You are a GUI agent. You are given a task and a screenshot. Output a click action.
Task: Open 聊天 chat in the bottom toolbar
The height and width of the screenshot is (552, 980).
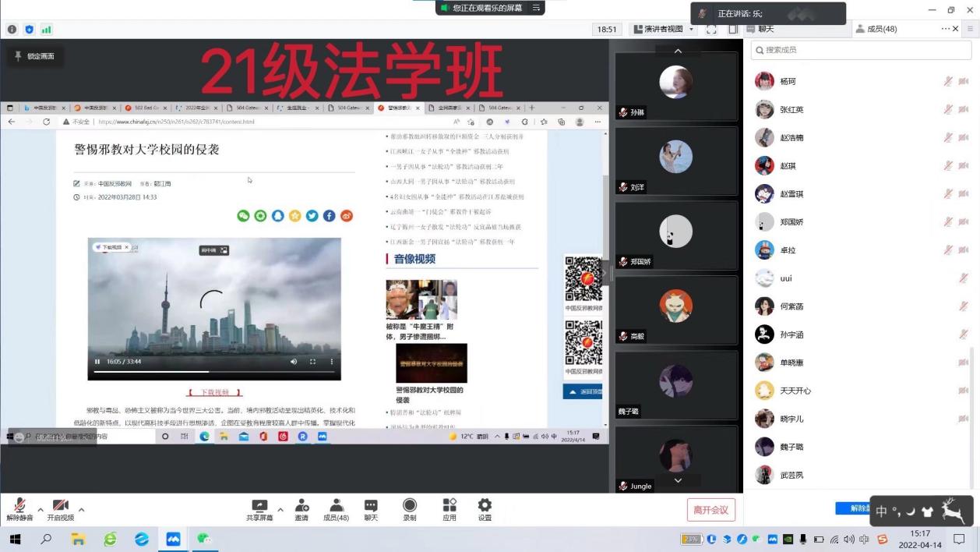(x=371, y=510)
